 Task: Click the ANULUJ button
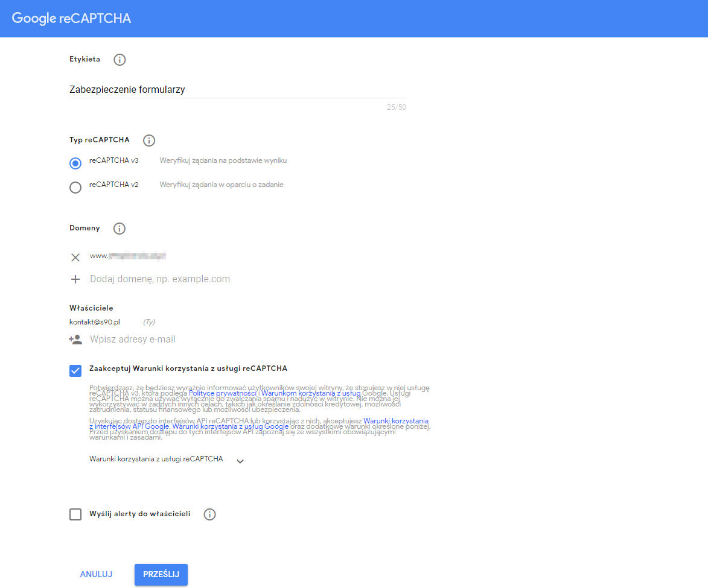click(x=96, y=574)
